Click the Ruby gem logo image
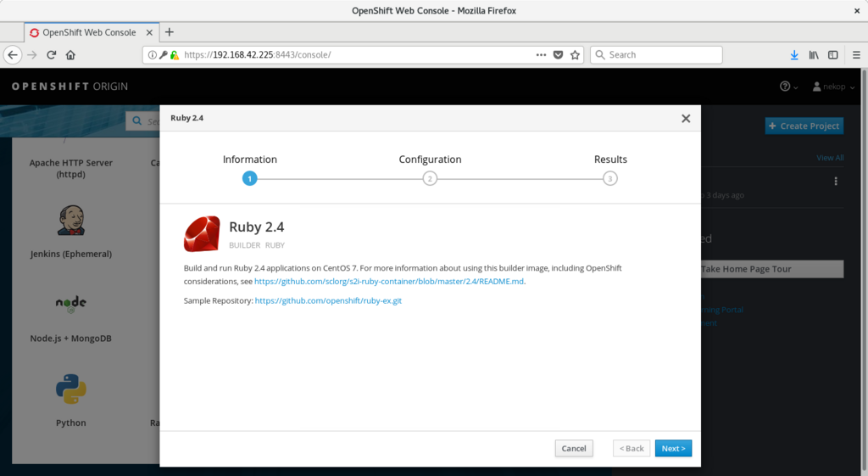 (202, 234)
